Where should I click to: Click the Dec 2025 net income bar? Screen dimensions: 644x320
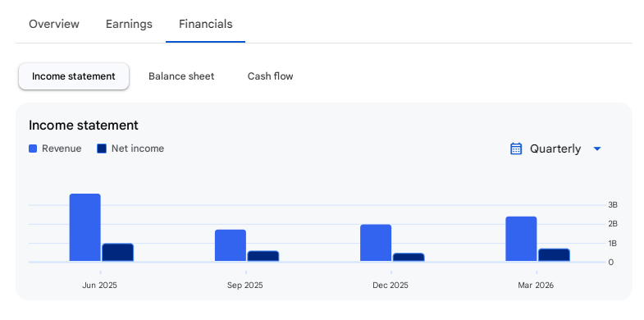click(409, 257)
